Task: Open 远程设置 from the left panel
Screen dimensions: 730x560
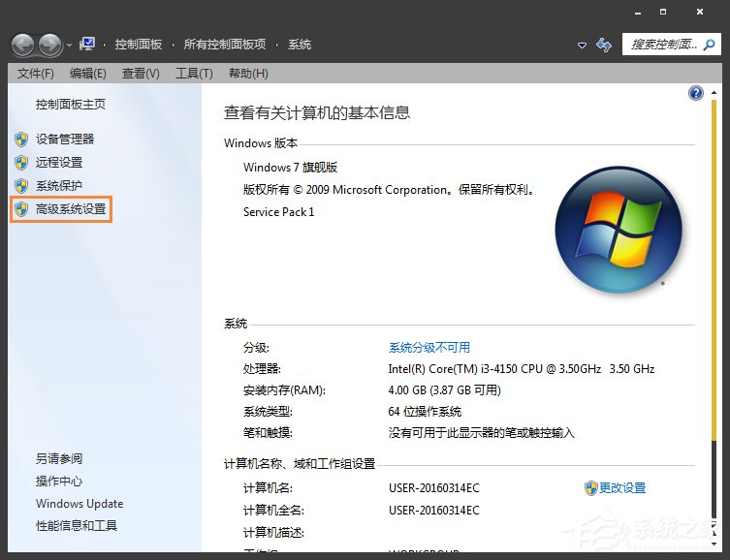Action: (x=59, y=163)
